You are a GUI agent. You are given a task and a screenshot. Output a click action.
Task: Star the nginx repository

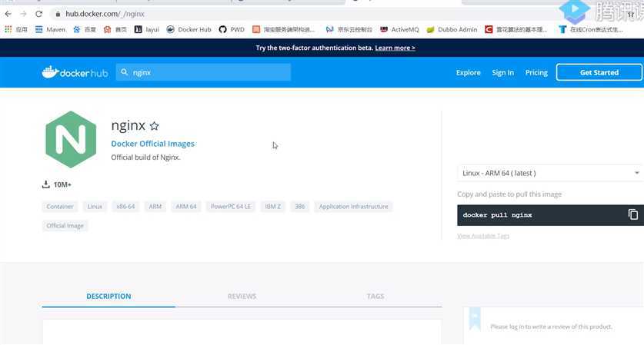154,126
